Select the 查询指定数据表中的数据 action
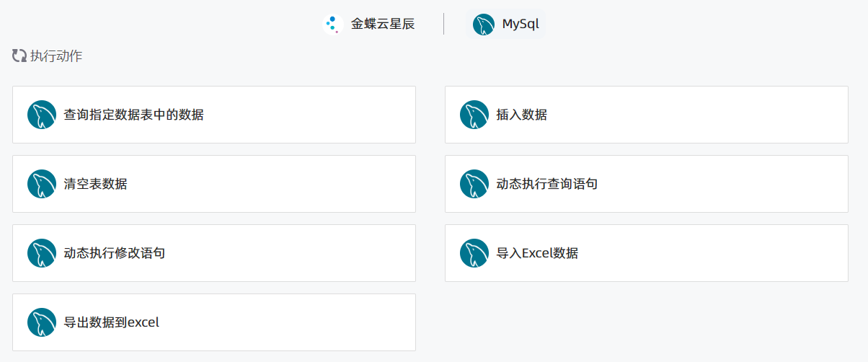This screenshot has width=868, height=362. click(x=214, y=115)
